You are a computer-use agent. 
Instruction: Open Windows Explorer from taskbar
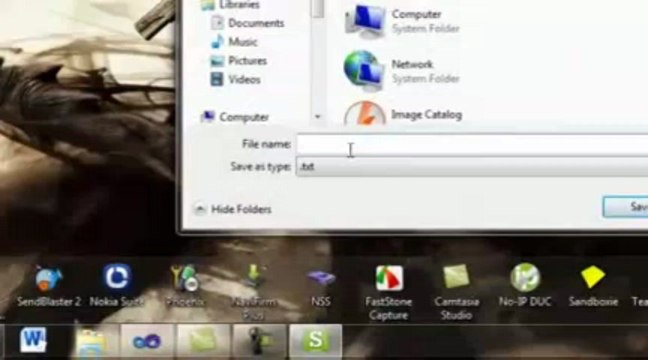pos(90,341)
